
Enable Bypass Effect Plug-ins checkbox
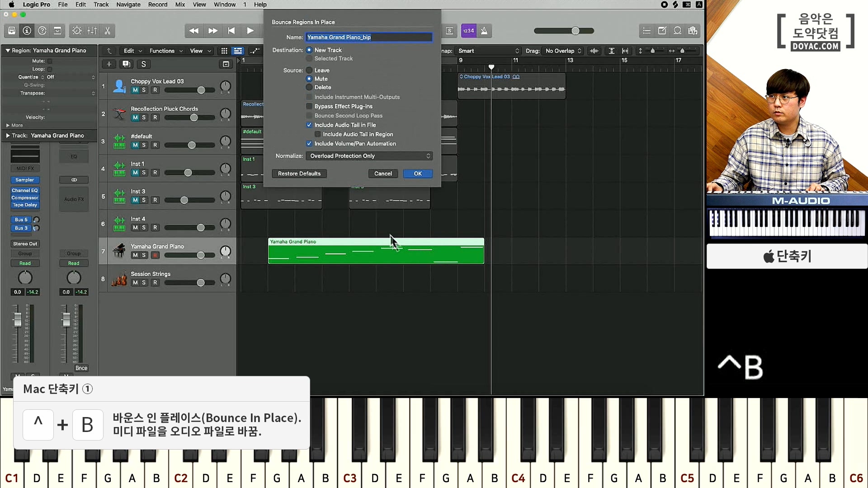pyautogui.click(x=309, y=106)
